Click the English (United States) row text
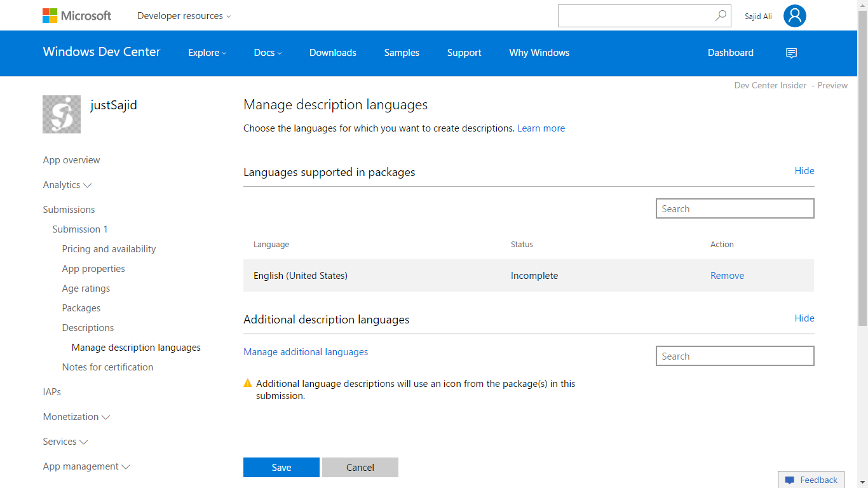The width and height of the screenshot is (868, 488). tap(301, 276)
